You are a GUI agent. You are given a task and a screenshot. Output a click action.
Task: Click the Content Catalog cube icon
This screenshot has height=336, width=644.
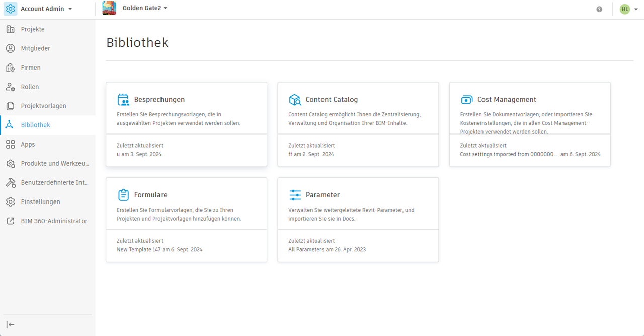[295, 99]
